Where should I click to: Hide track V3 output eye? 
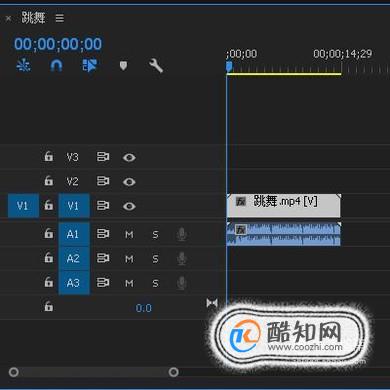click(x=129, y=157)
